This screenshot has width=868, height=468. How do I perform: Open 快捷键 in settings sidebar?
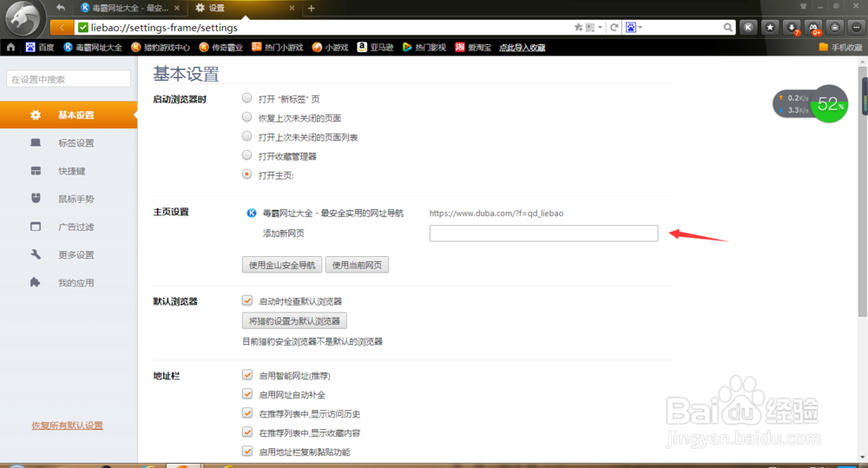69,171
